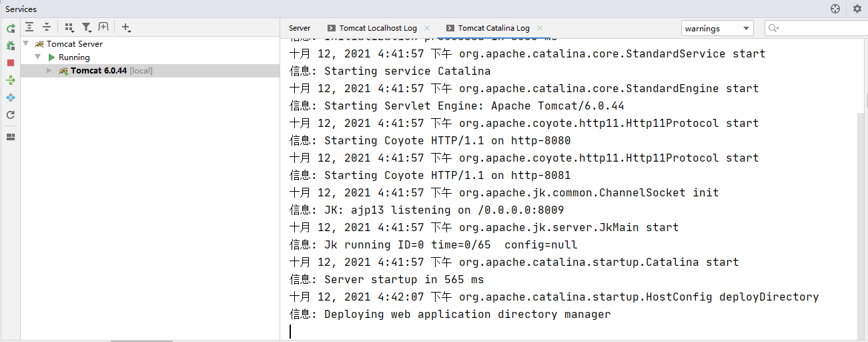868x342 pixels.
Task: Click the StandardEngine start log line
Action: (524, 88)
